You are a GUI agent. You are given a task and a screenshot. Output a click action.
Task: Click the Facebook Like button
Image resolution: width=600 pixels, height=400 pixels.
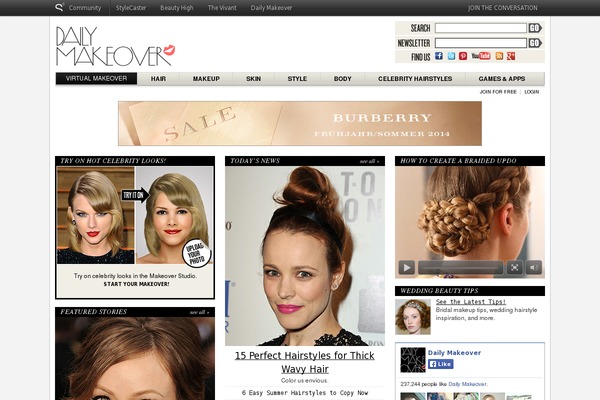point(441,364)
